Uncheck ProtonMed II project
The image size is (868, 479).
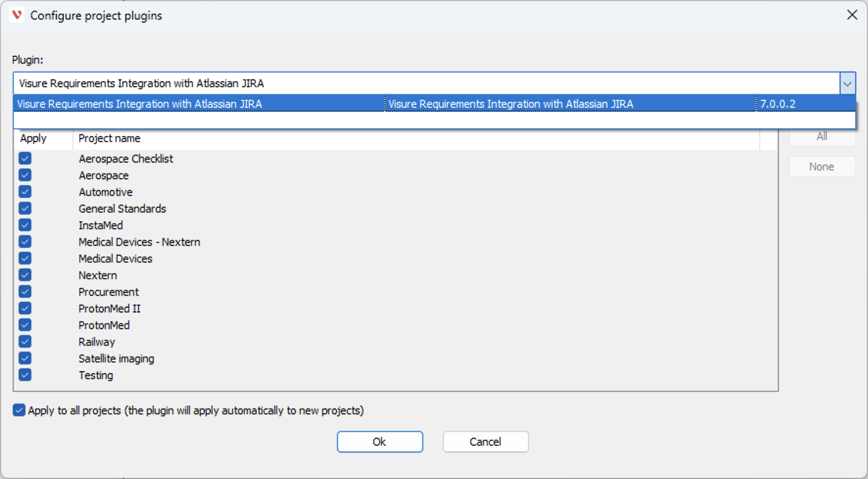24,308
